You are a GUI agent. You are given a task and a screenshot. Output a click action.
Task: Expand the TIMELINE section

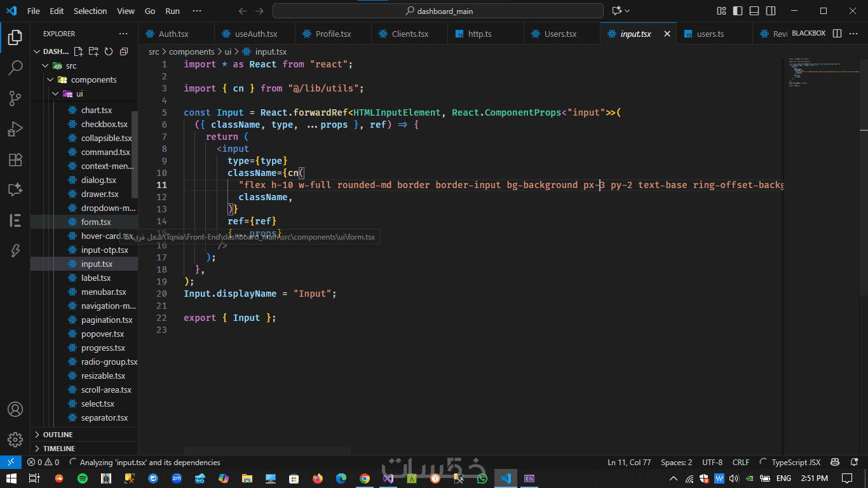click(58, 449)
